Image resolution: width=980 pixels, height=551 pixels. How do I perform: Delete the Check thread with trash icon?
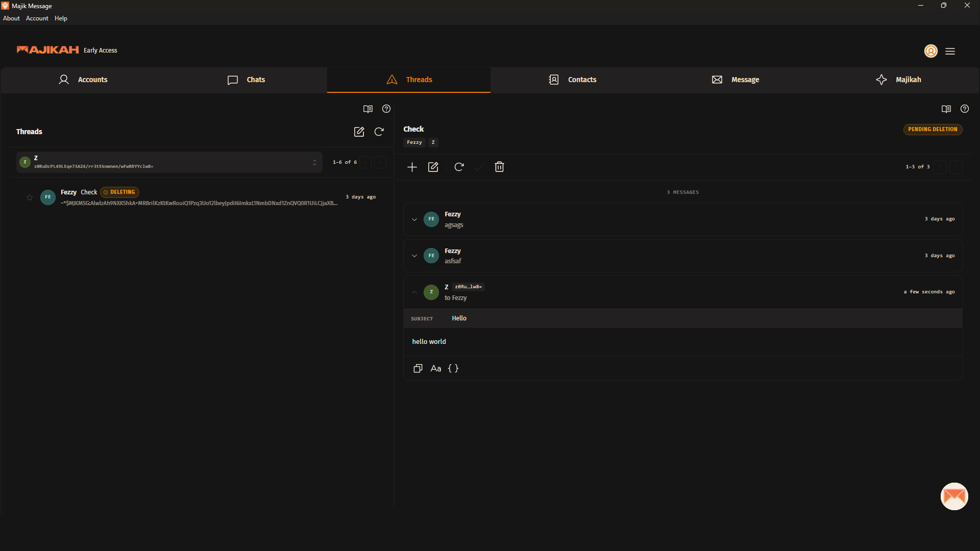click(499, 167)
